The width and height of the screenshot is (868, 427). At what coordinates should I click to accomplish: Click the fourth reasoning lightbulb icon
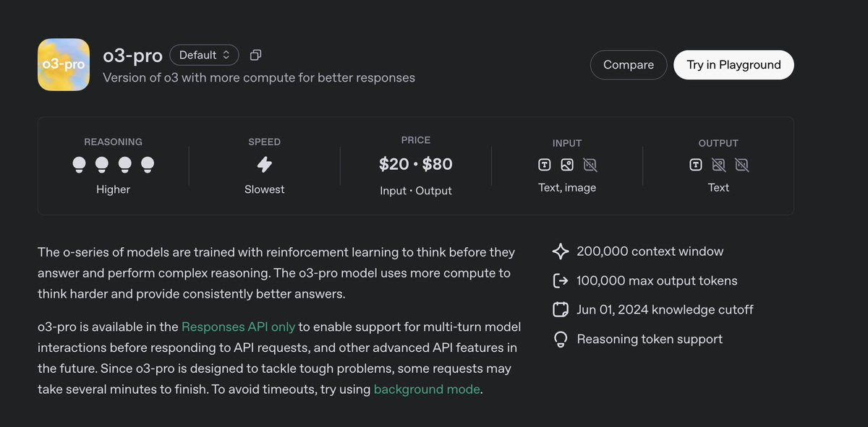148,165
